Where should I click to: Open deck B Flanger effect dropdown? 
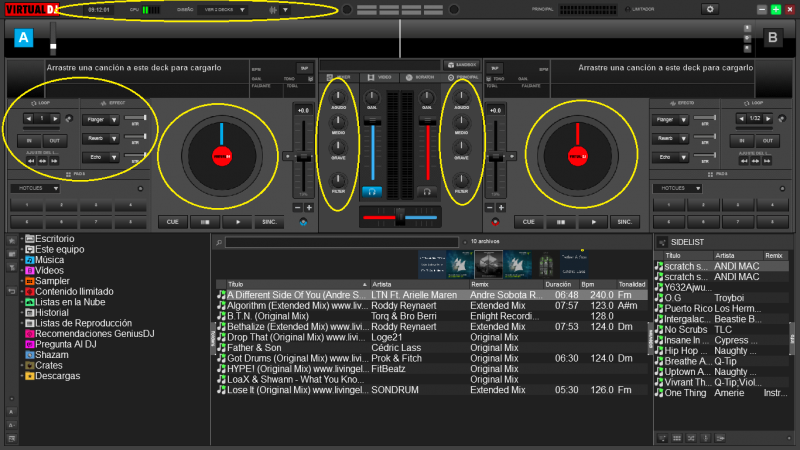pos(683,120)
